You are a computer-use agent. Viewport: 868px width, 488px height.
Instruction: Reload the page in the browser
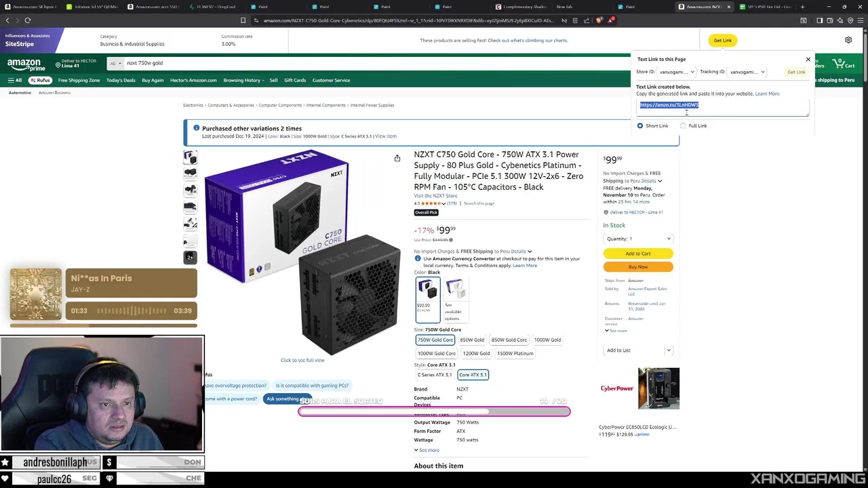pos(28,20)
